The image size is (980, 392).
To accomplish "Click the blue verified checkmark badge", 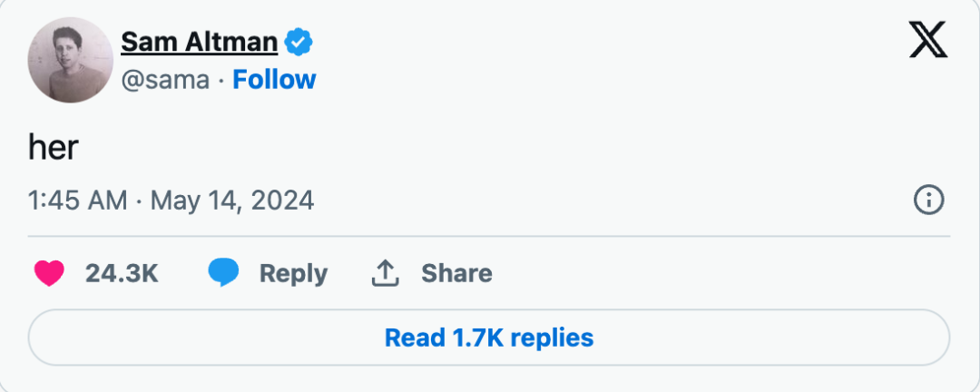I will (x=299, y=42).
